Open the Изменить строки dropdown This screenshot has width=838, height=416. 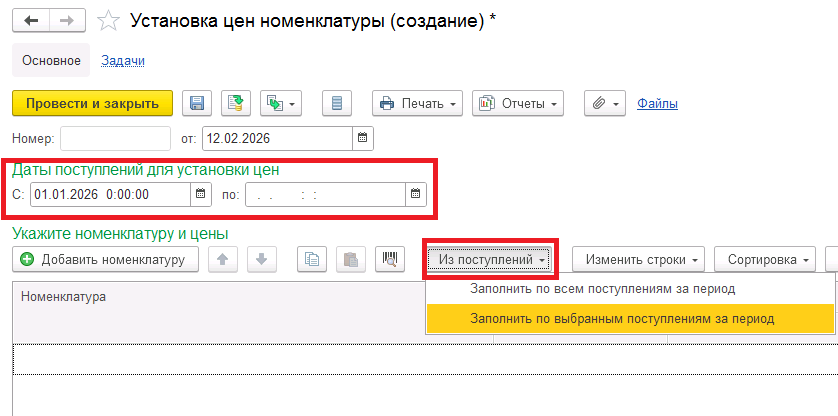coord(639,259)
